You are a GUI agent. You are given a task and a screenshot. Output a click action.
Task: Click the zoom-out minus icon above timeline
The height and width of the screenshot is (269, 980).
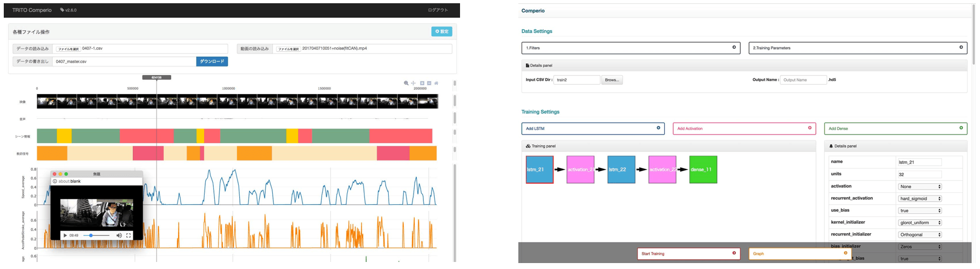[x=429, y=83]
